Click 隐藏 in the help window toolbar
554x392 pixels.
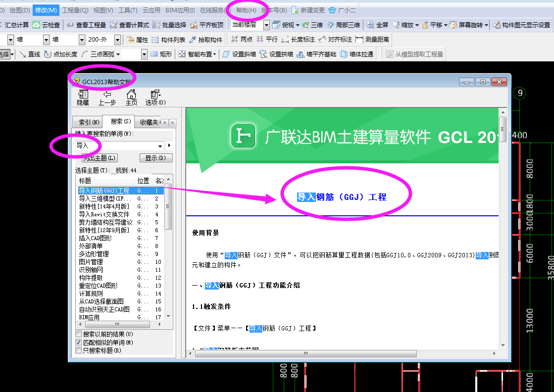click(83, 98)
